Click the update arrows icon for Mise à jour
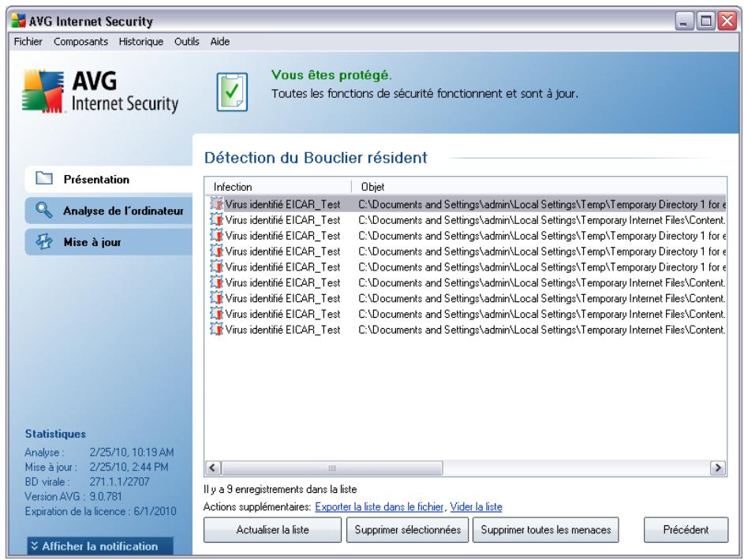The height and width of the screenshot is (560, 744). pyautogui.click(x=43, y=241)
